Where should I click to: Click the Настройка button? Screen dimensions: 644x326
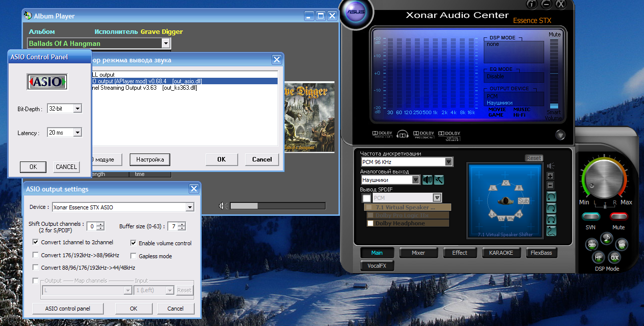click(x=150, y=160)
